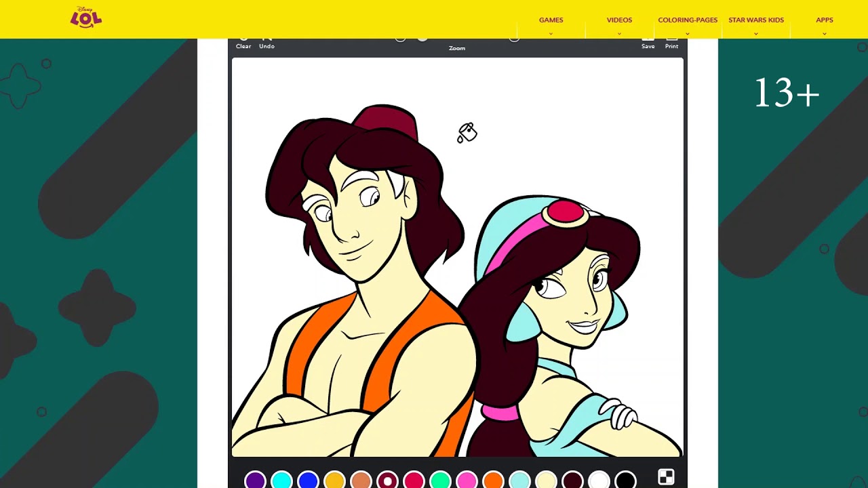The height and width of the screenshot is (488, 868).
Task: Open the COLORING-PAGES menu
Action: point(688,20)
